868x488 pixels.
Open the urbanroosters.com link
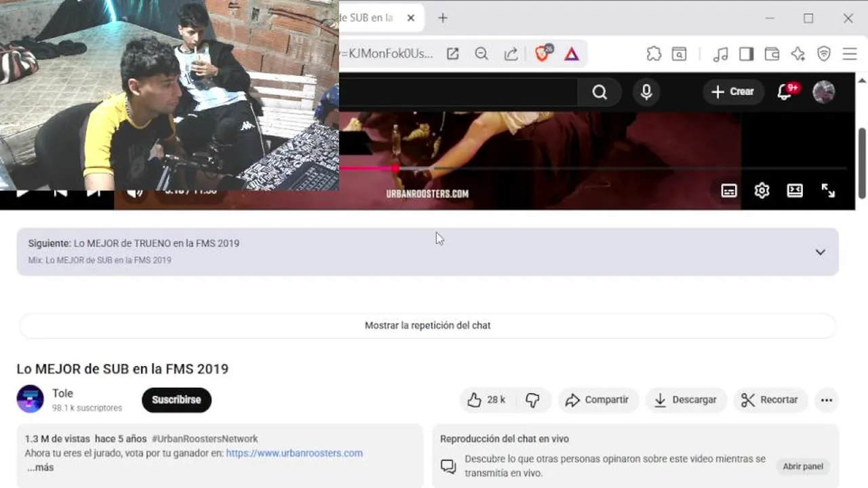tap(294, 453)
